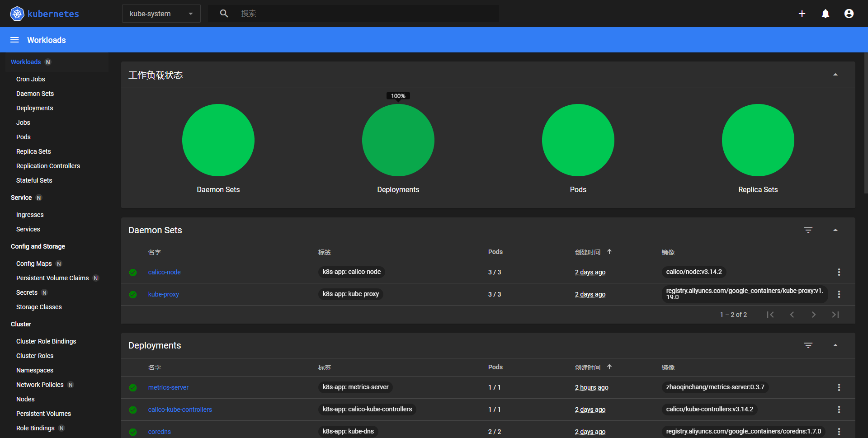Click kube-proxy green status icon
The width and height of the screenshot is (868, 438).
point(133,294)
